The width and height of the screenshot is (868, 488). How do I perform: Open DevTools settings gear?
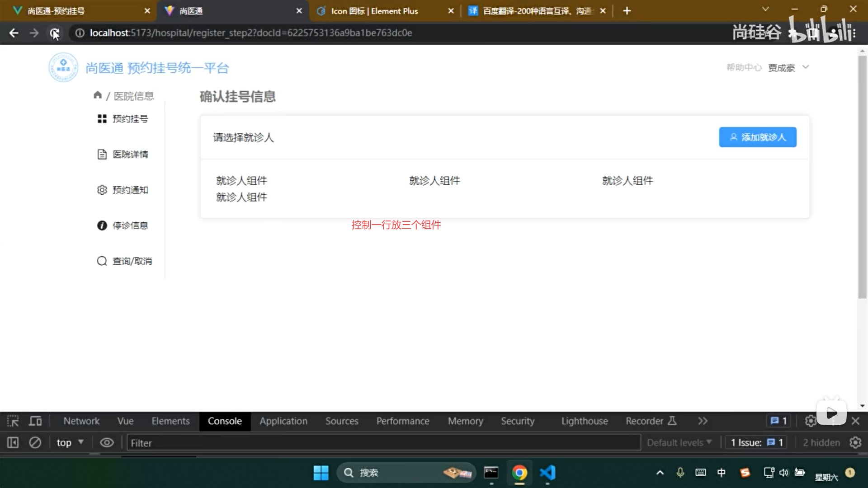811,421
